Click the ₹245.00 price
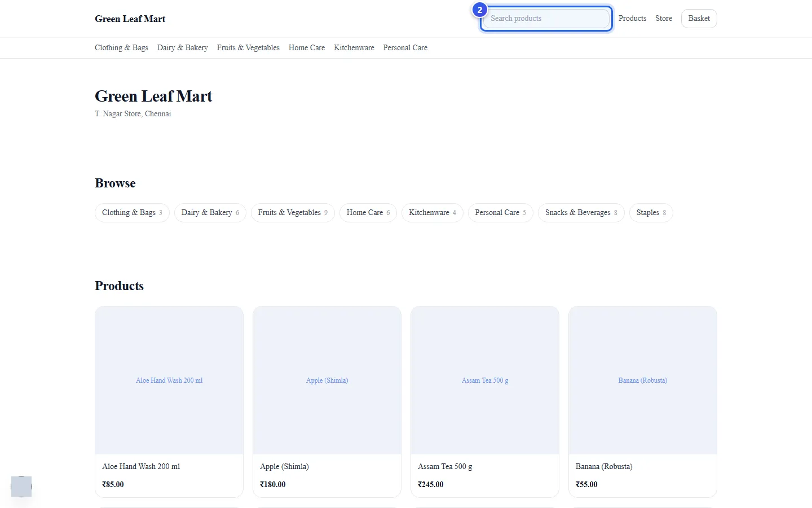 [x=431, y=485]
